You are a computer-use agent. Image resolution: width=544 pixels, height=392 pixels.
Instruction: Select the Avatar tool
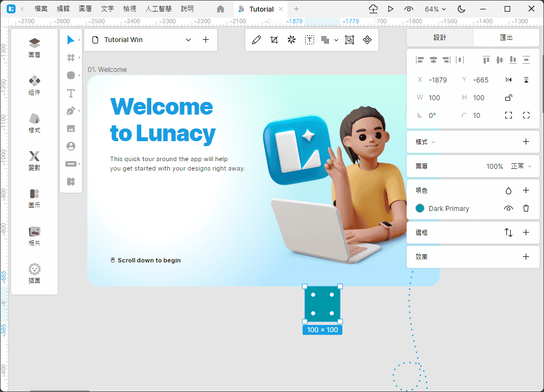click(x=70, y=146)
